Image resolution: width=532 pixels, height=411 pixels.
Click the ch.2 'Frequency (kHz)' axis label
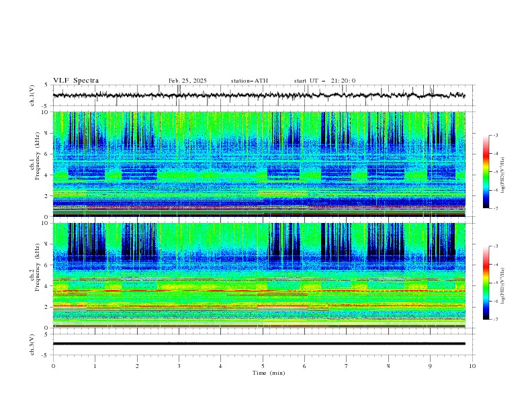coord(37,267)
